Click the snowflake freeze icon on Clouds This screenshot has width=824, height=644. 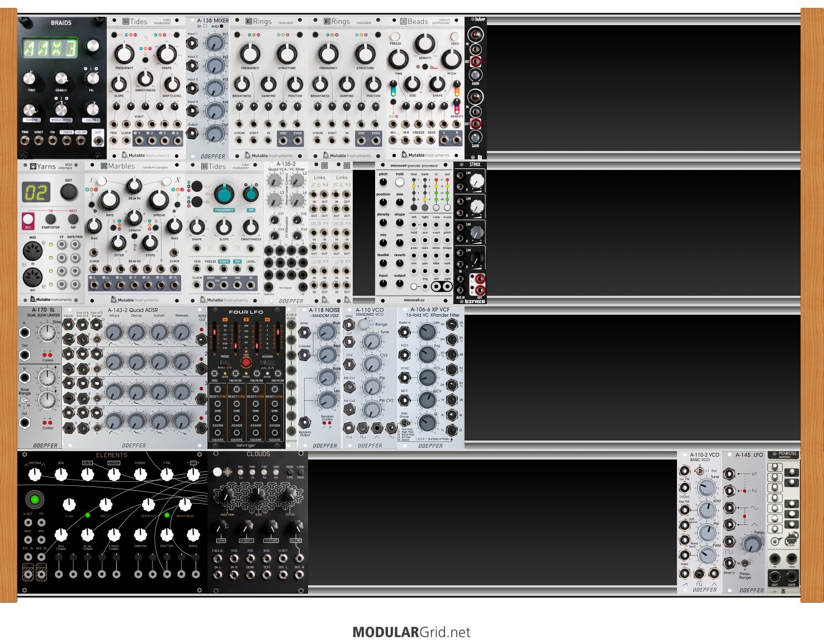pyautogui.click(x=228, y=472)
